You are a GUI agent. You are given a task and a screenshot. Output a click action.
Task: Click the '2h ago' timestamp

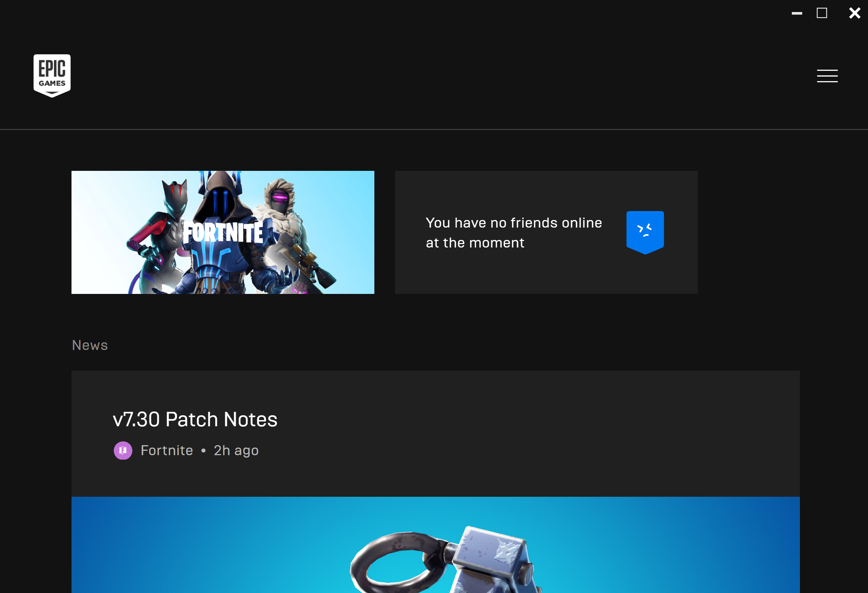tap(236, 450)
